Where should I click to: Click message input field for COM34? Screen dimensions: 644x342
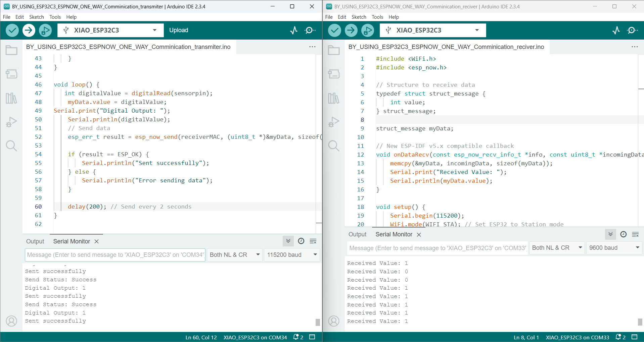pyautogui.click(x=115, y=255)
